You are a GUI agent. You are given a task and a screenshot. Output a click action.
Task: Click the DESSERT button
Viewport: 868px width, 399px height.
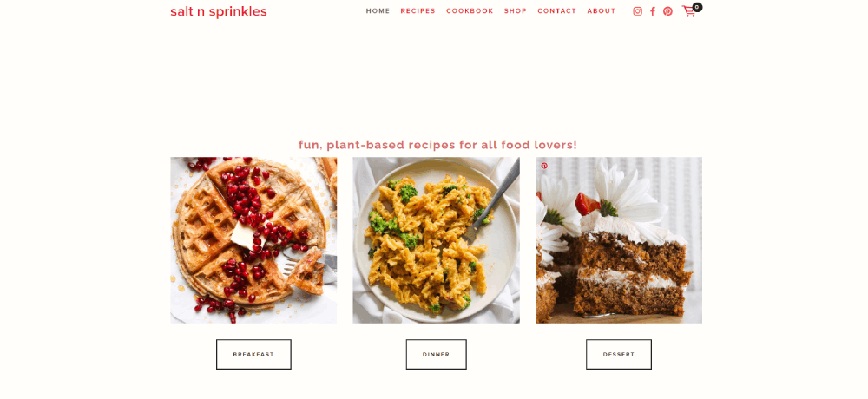point(619,354)
